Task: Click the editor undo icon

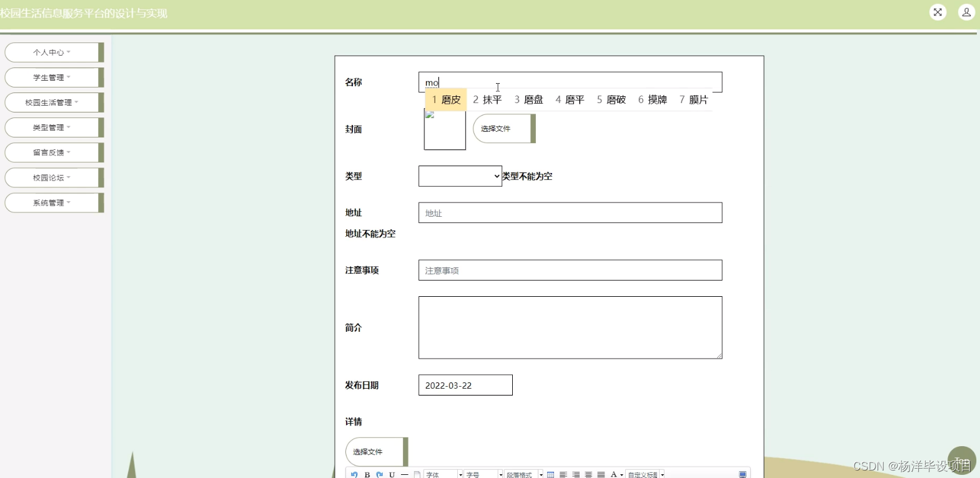Action: click(354, 475)
